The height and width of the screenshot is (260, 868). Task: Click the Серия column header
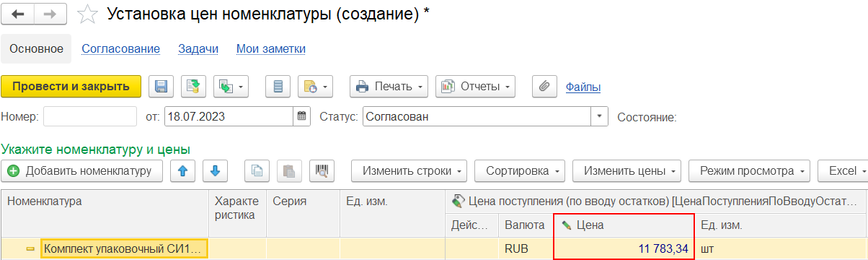(303, 214)
